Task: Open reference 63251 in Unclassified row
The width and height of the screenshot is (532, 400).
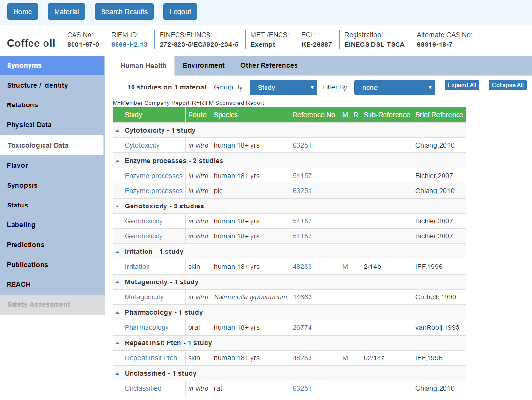Action: 302,389
